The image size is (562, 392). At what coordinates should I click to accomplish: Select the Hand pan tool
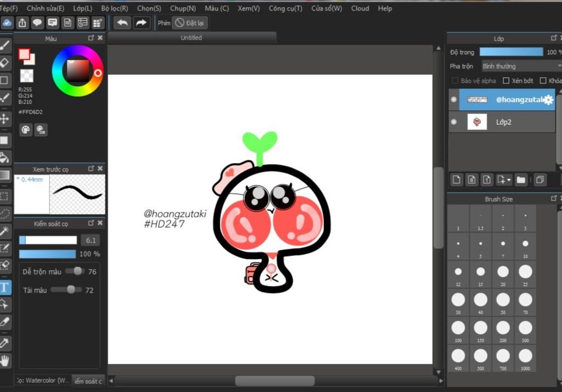(4, 361)
